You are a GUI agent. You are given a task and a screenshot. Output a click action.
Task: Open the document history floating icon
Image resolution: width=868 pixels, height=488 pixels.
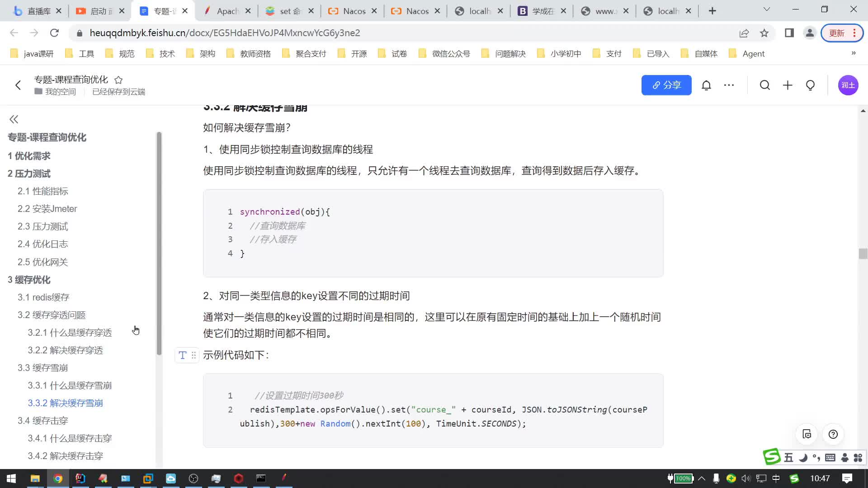(807, 434)
